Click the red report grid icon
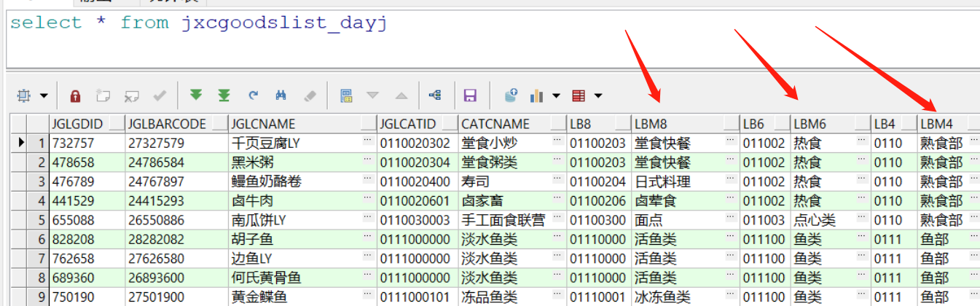The image size is (980, 306). 579,95
